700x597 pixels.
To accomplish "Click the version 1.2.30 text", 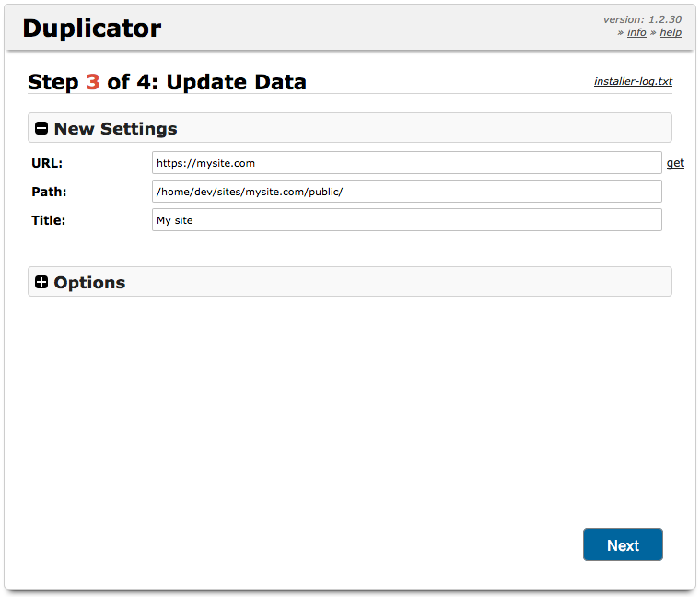I will (x=642, y=19).
